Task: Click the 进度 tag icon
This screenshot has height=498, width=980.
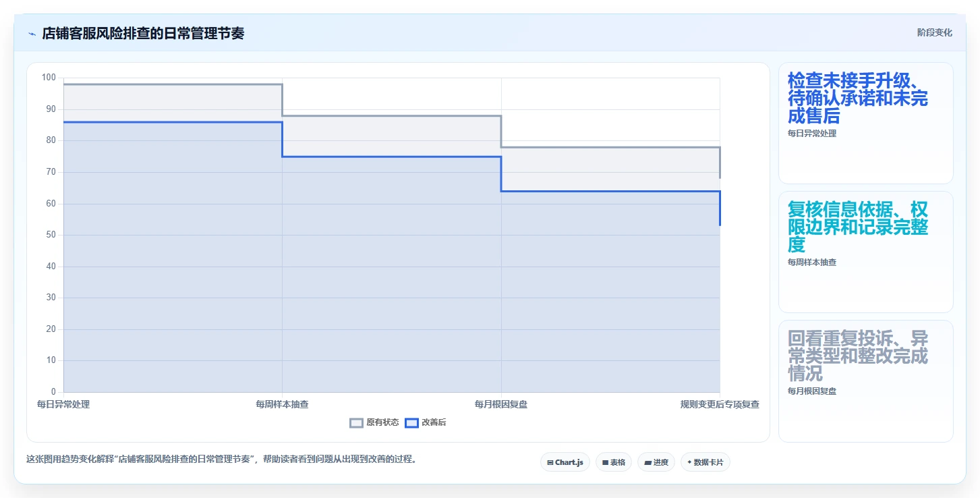Action: (647, 463)
